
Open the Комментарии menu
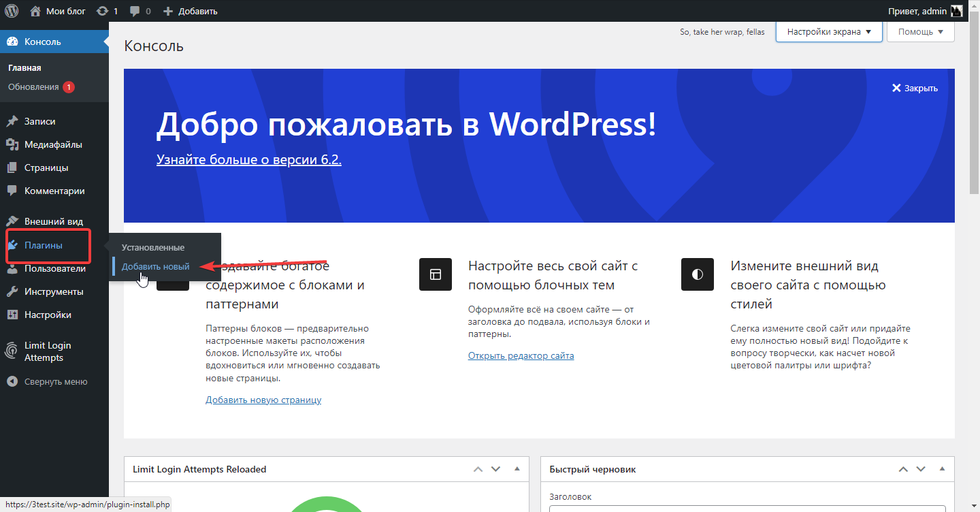pyautogui.click(x=54, y=191)
